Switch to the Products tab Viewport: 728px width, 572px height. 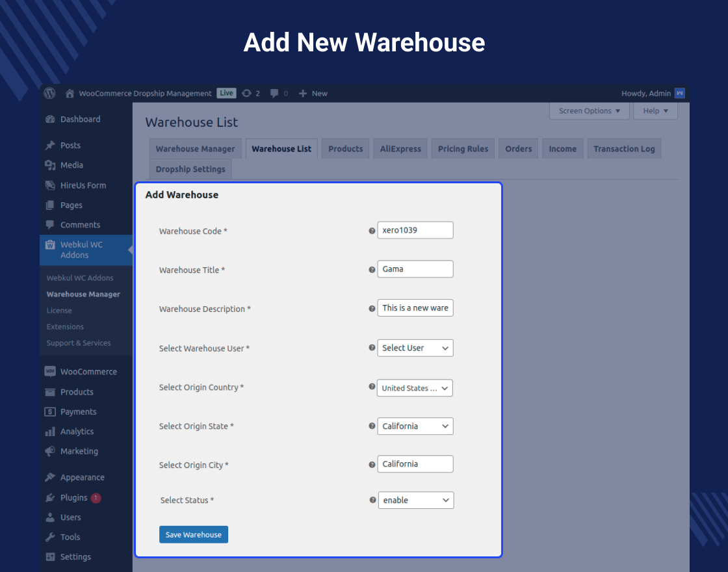tap(345, 149)
